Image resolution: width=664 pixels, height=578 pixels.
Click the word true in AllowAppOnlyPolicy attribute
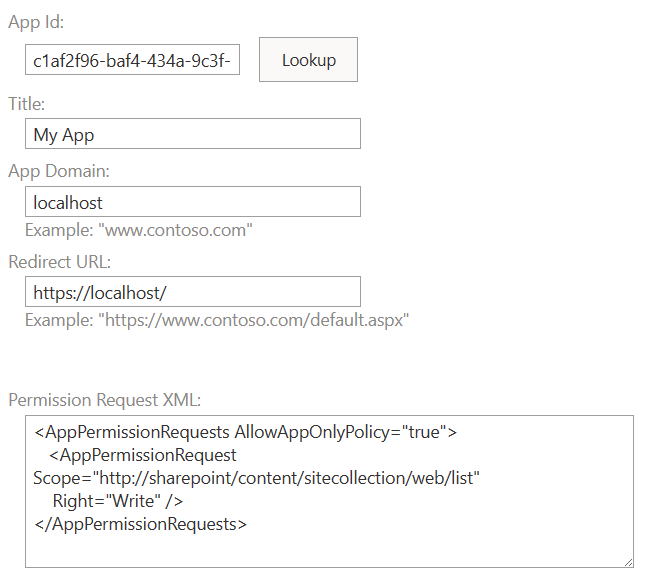click(424, 432)
